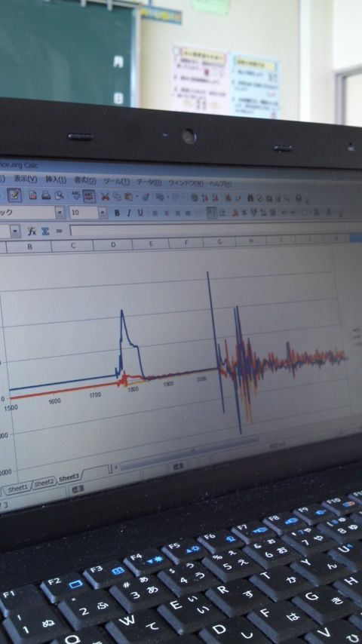
Task: Click the Print File Directly icon
Action: [46, 195]
